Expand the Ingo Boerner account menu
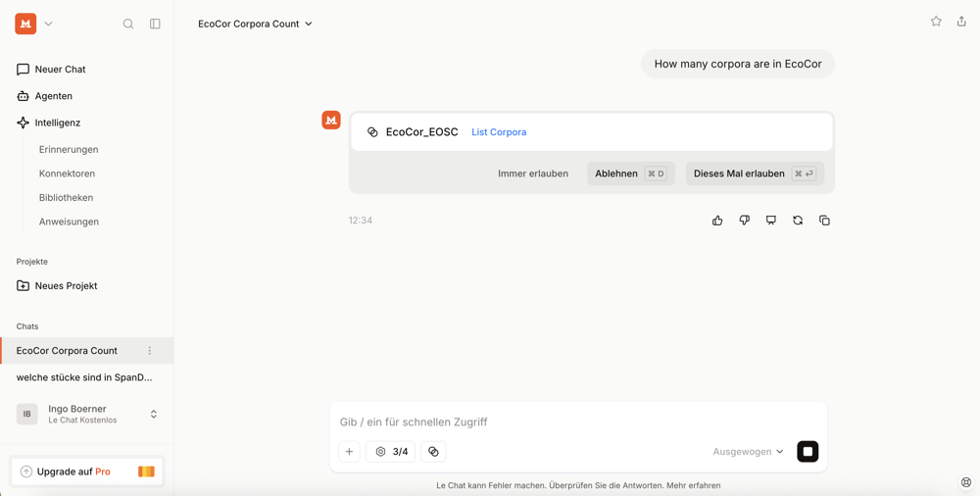The image size is (980, 496). [154, 414]
